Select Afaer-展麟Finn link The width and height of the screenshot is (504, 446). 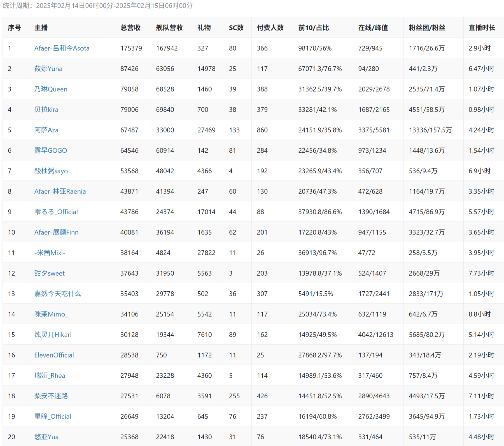56,232
